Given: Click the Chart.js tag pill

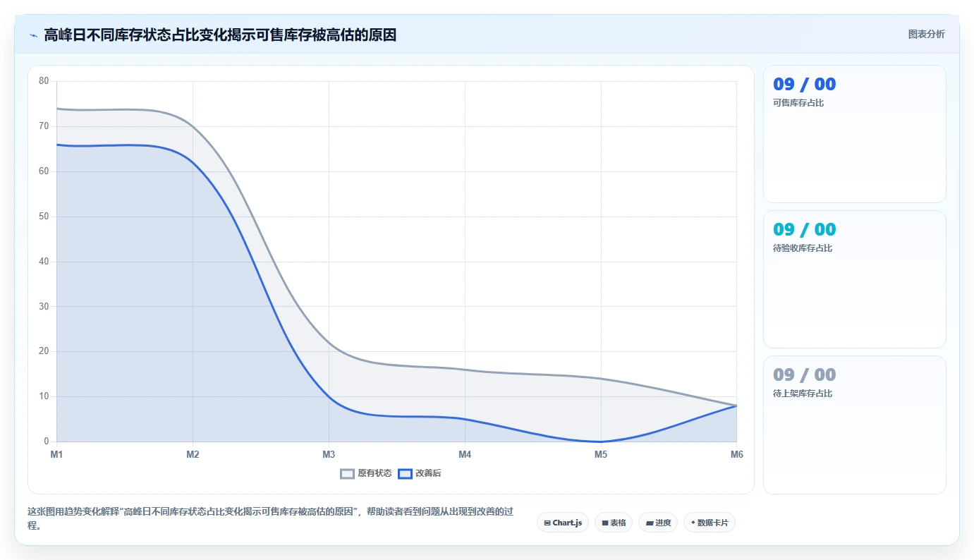Looking at the screenshot, I should click(x=563, y=523).
